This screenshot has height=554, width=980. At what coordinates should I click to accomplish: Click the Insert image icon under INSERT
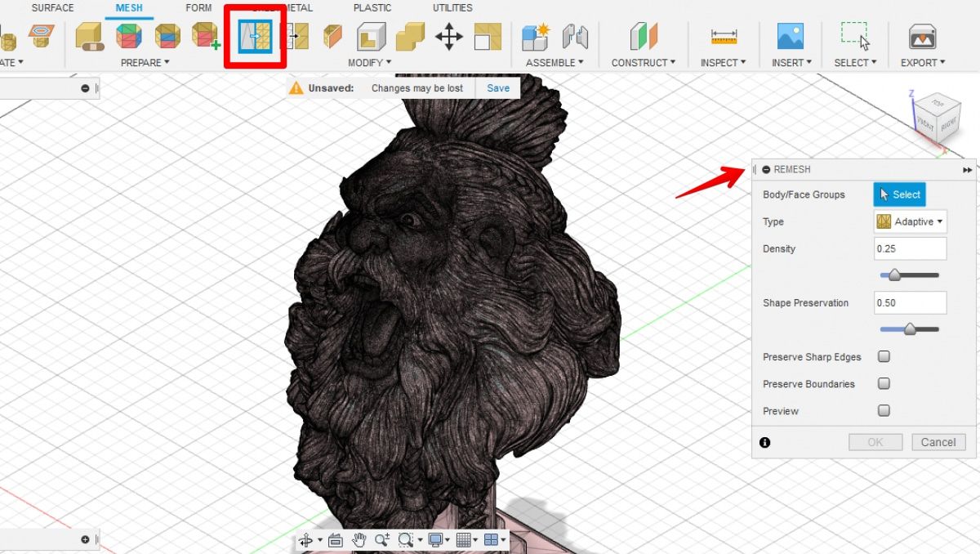pos(790,37)
